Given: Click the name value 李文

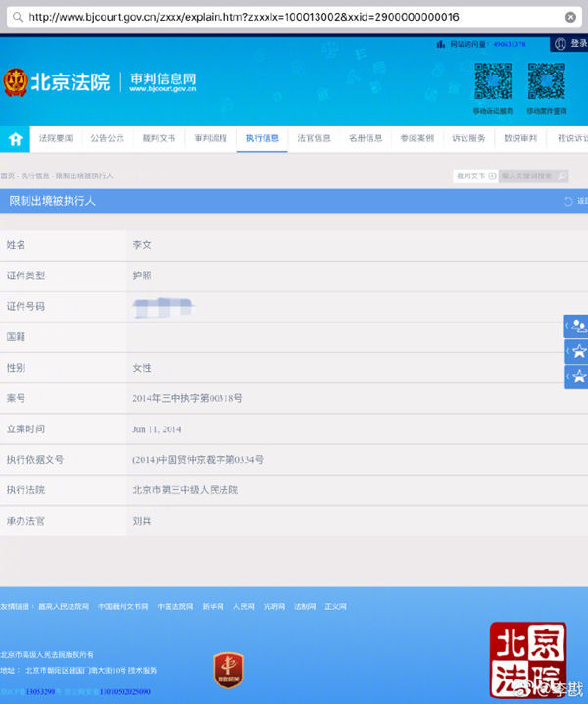Looking at the screenshot, I should (x=142, y=245).
